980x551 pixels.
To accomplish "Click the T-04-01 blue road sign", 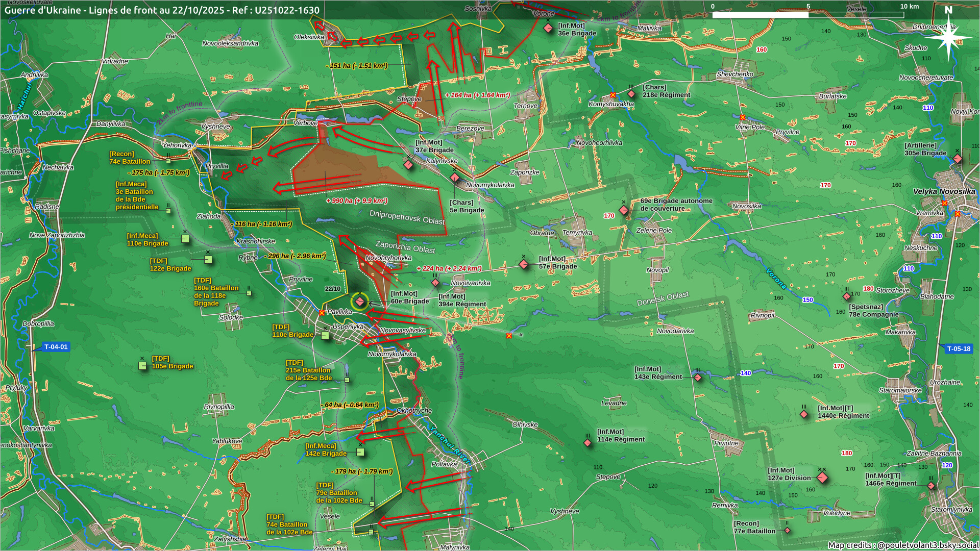I will click(x=55, y=347).
